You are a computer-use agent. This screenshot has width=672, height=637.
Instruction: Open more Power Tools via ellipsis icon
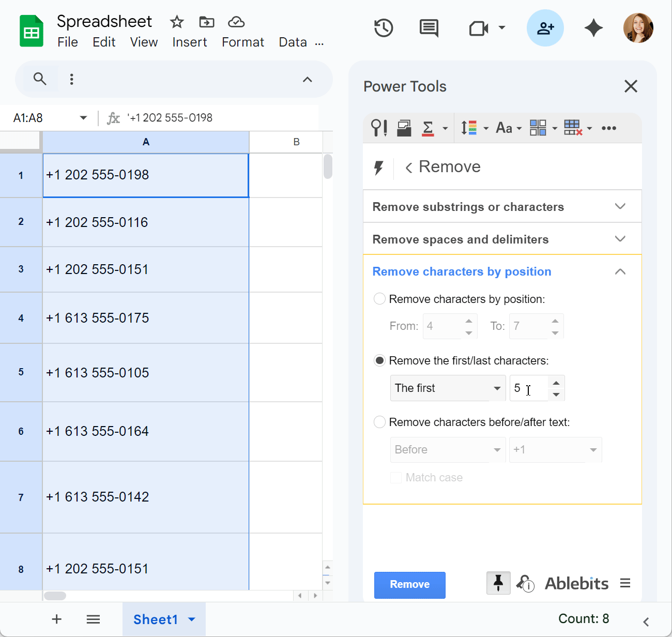[609, 128]
